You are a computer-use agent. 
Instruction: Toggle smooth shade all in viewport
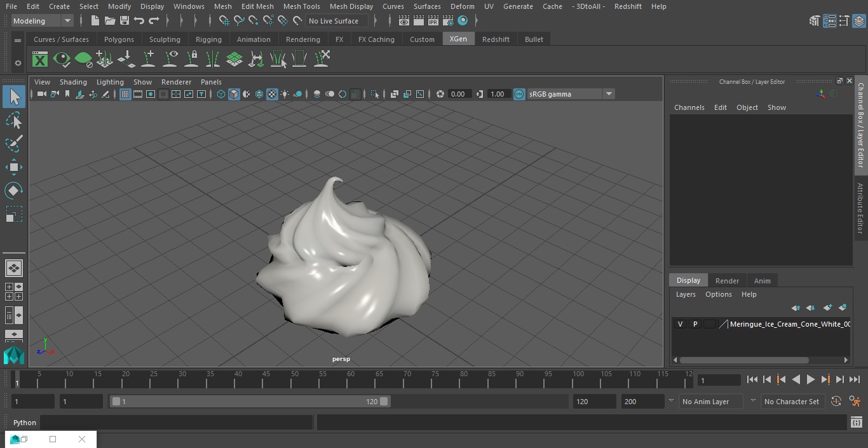[234, 94]
